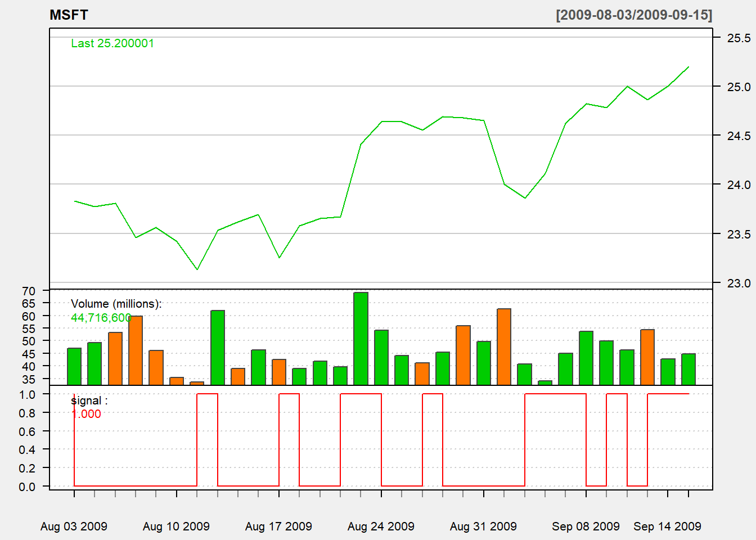
Task: Select the Sep 14 2009 date label
Action: [667, 526]
